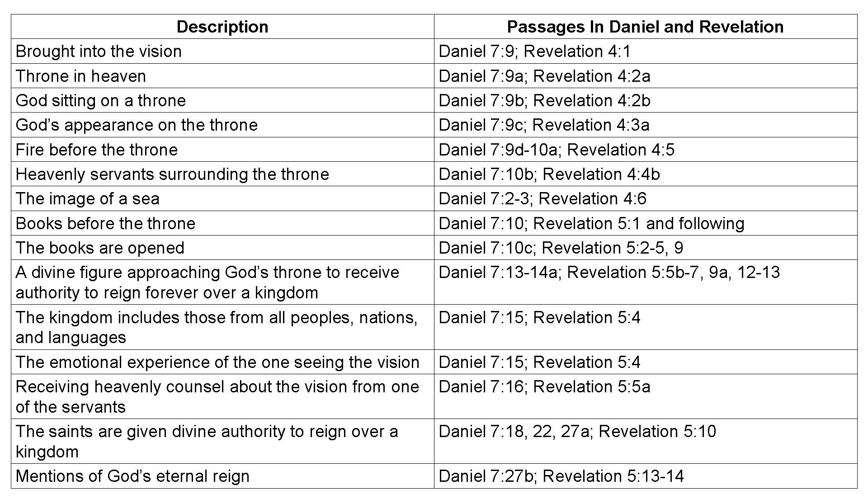The width and height of the screenshot is (868, 499).
Task: Click the Fire before the throne cell
Action: 97,150
